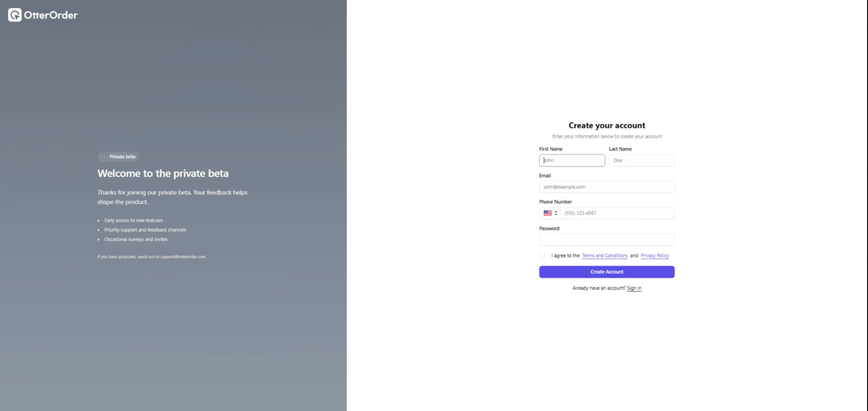The height and width of the screenshot is (411, 868).
Task: Select the Email input box
Action: pos(607,187)
